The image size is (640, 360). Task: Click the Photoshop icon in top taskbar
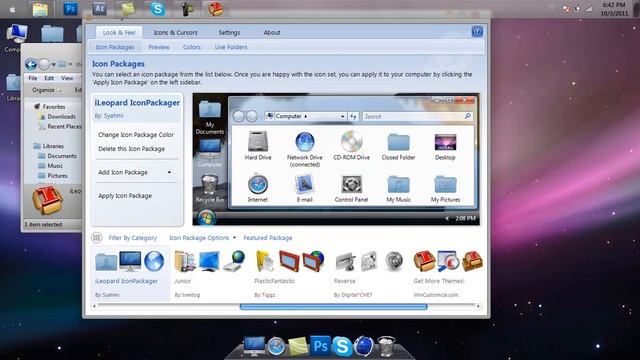(71, 9)
